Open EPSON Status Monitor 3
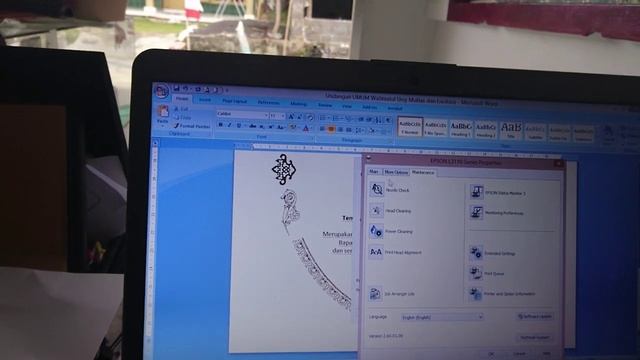This screenshot has height=360, width=640. pyautogui.click(x=476, y=192)
